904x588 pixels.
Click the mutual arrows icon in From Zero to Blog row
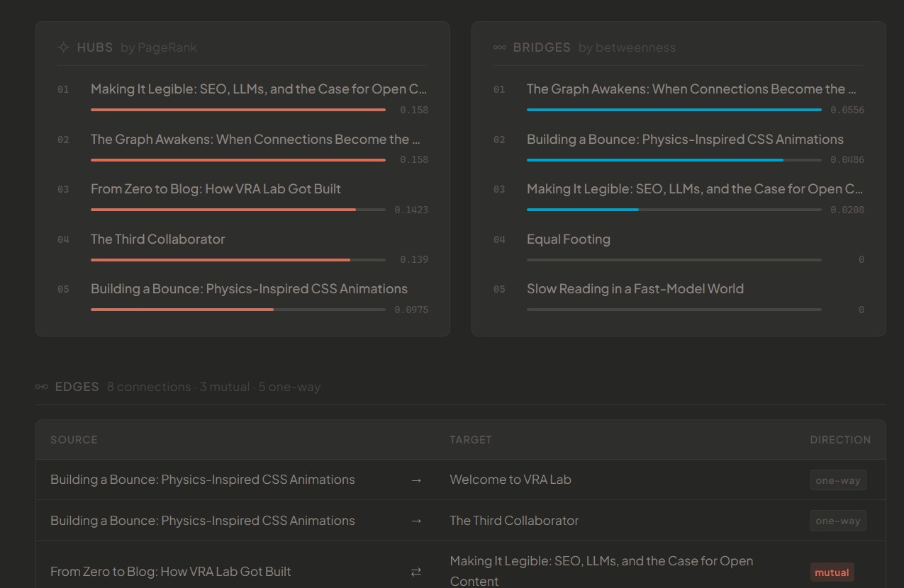point(416,572)
